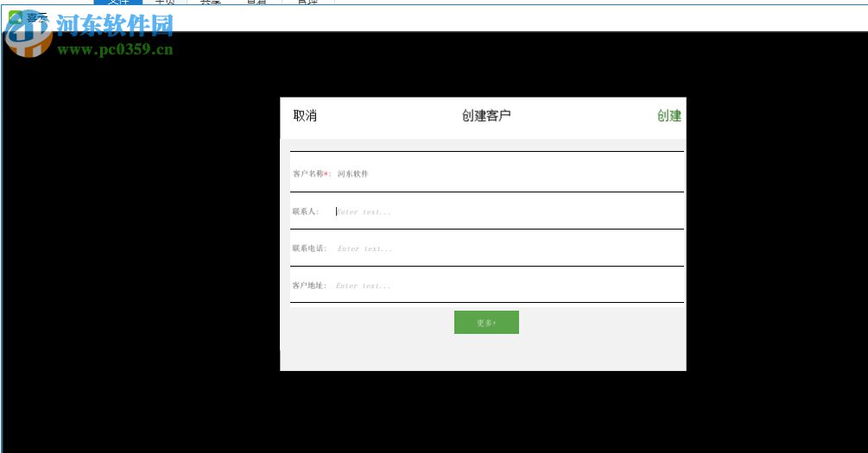Click the 客户名称 field containing 河东软件
This screenshot has width=868, height=453.
508,173
